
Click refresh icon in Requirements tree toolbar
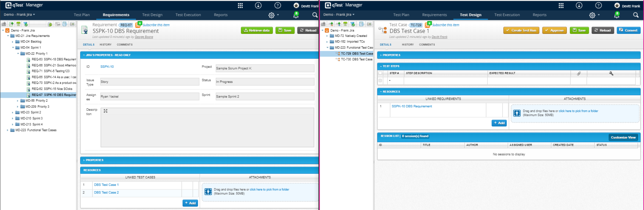50,24
